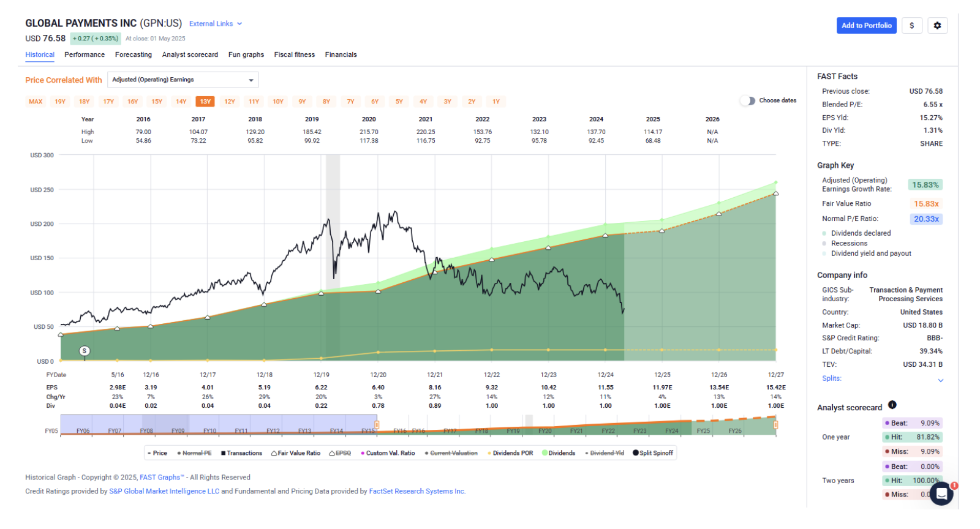Select the 13Y time range
Viewport: 980px width, 529px height.
[205, 102]
